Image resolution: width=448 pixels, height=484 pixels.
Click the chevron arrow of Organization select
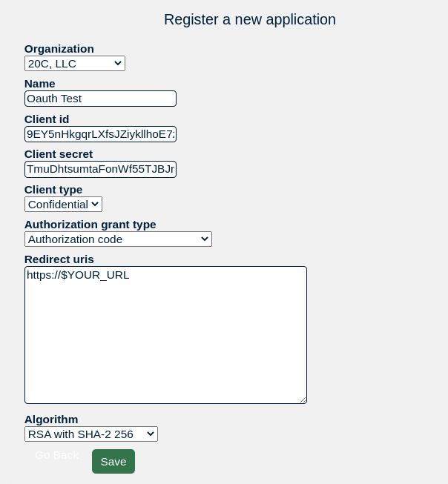[x=117, y=63]
